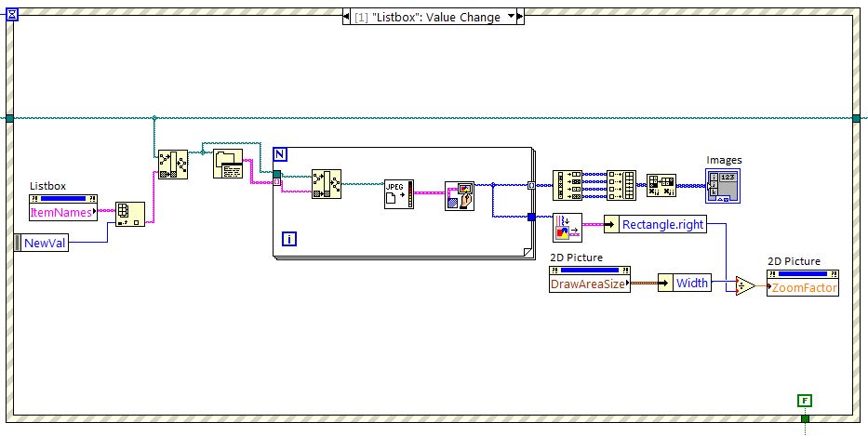Click the False boolean constant F

pos(805,401)
